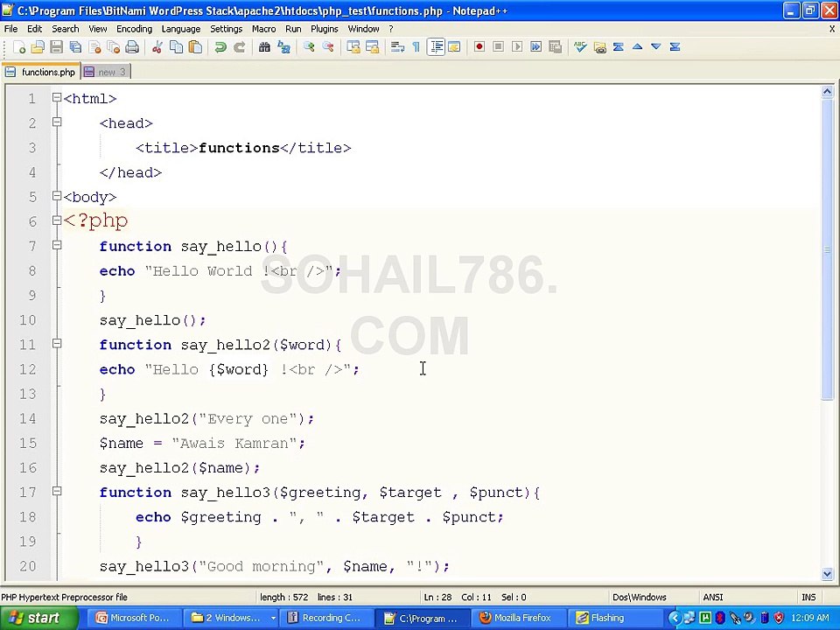The height and width of the screenshot is (630, 840).
Task: Open the Microsoft Po... taskbar button
Action: 133,618
